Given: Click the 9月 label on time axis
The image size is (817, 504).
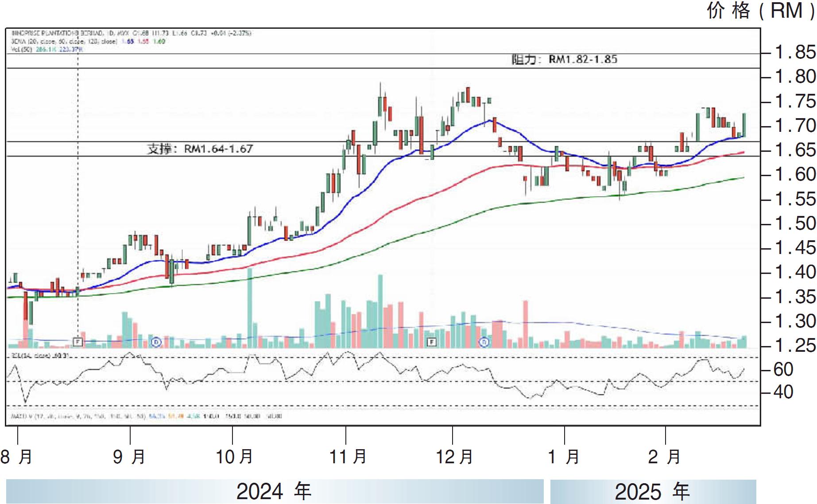Looking at the screenshot, I should [129, 457].
